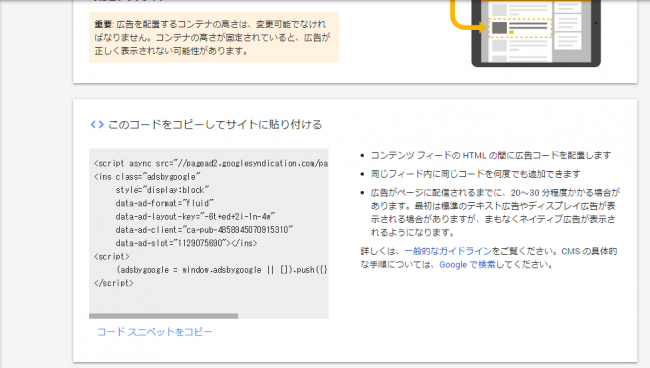
Task: Click the style="display:block" line
Action: tap(162, 190)
